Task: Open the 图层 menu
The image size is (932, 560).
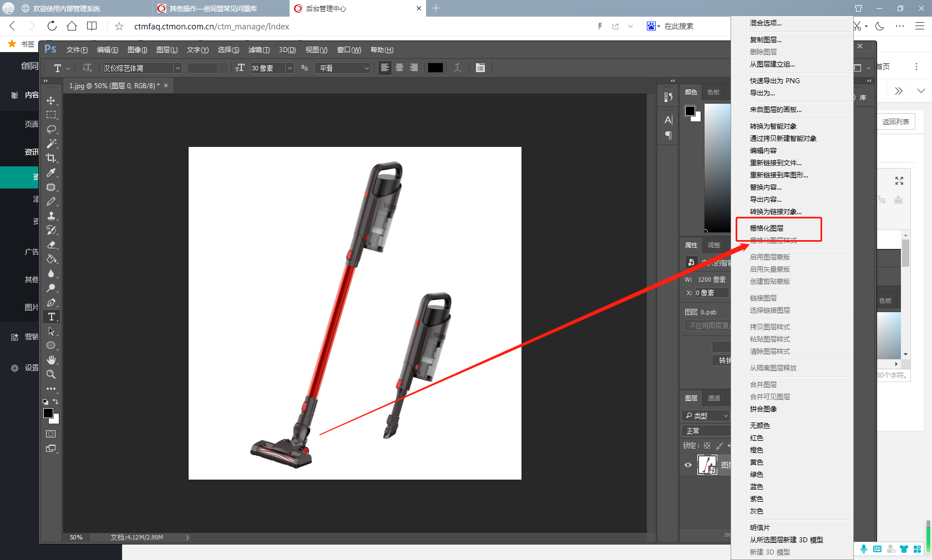Action: point(167,50)
